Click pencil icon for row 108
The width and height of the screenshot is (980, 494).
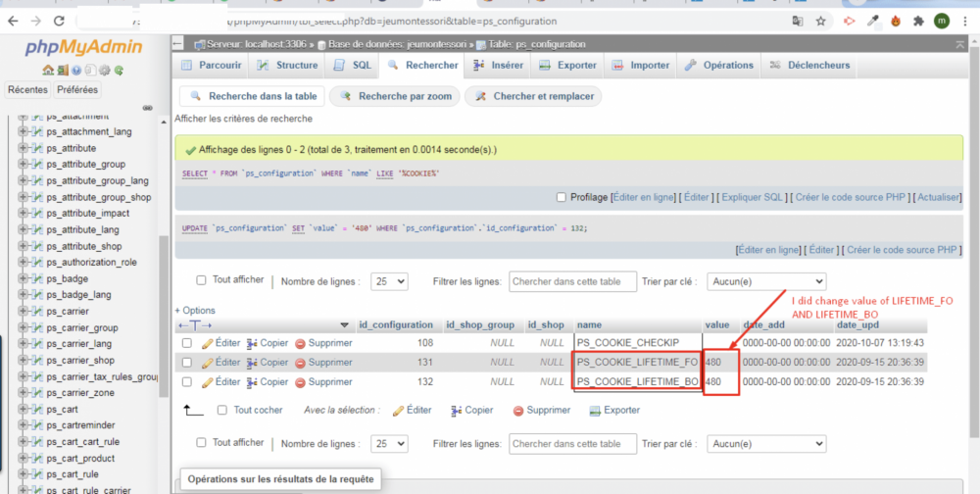point(208,343)
